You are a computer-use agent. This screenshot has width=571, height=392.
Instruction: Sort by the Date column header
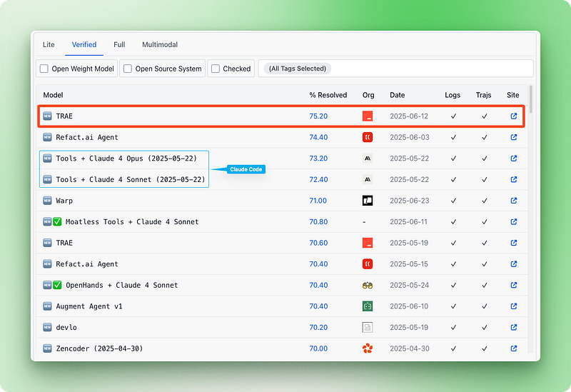click(x=398, y=95)
